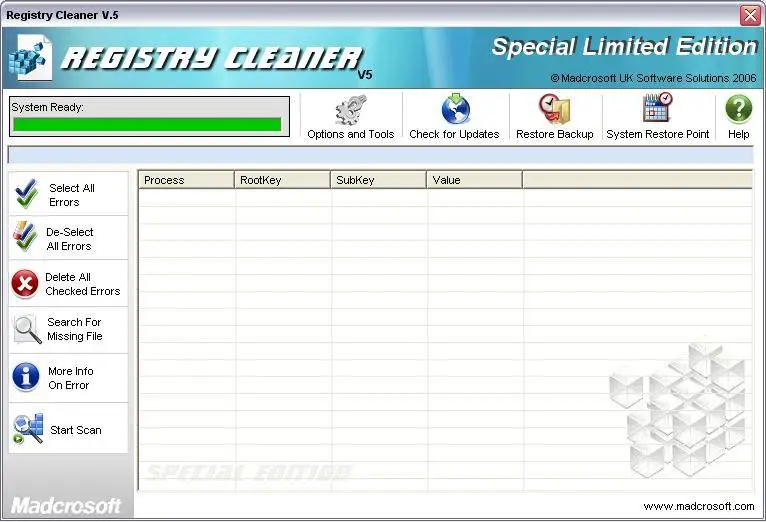Click the System Ready status label

click(47, 107)
